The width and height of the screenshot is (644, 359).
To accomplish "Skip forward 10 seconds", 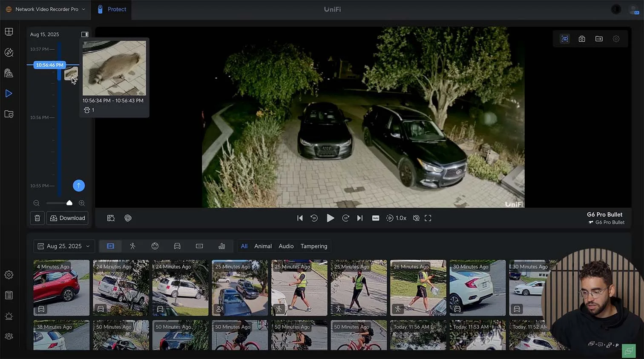I will pos(346,218).
